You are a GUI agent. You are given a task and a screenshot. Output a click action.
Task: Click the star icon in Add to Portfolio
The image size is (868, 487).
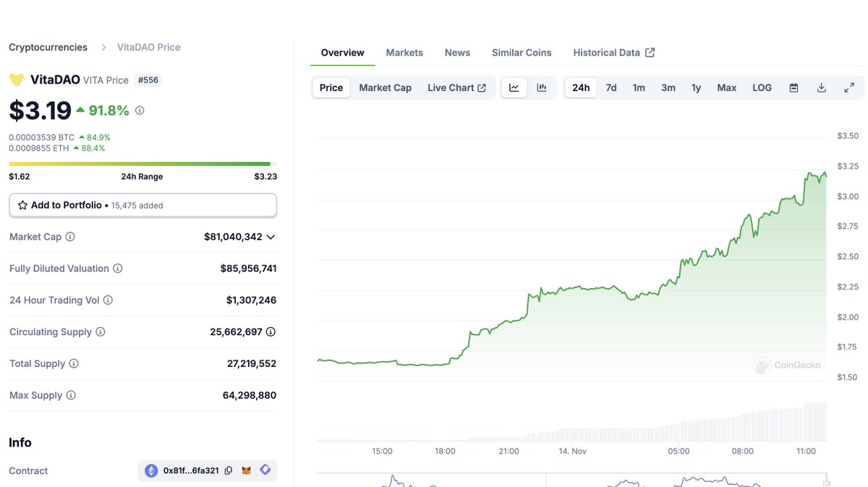22,206
